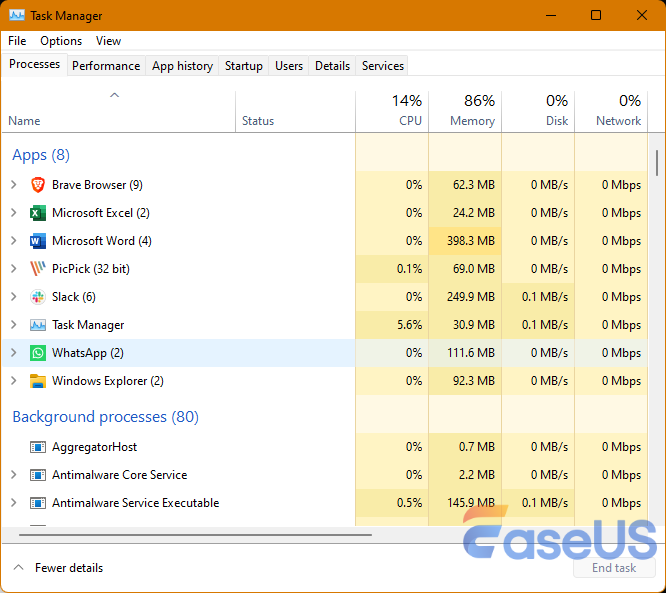Viewport: 666px width, 593px height.
Task: Click the Slack app icon
Action: [x=38, y=297]
